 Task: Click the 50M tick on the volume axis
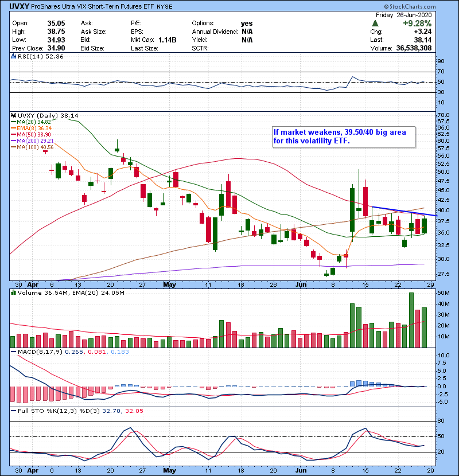[443, 293]
